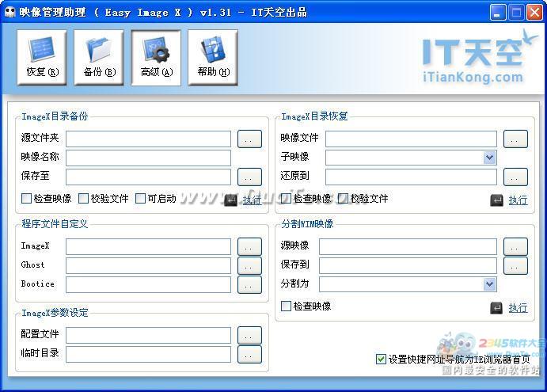
Task: Open the 帮助(H) help section
Action: tap(213, 58)
